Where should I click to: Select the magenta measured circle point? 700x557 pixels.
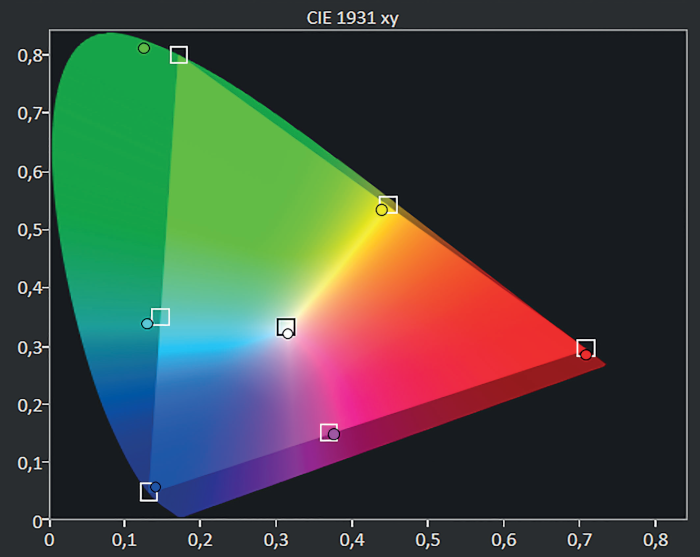click(334, 435)
